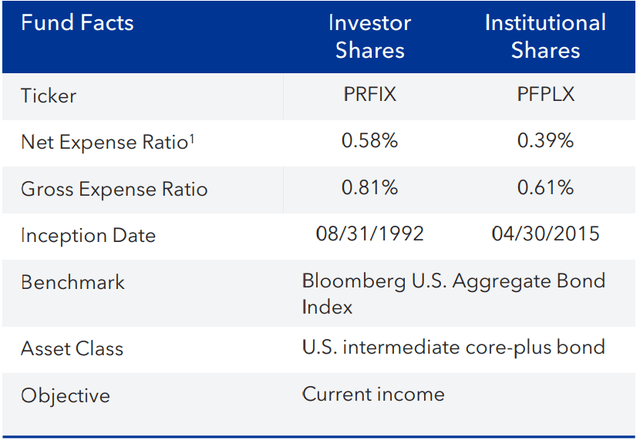Click the Gross Expense Ratio label

[114, 190]
